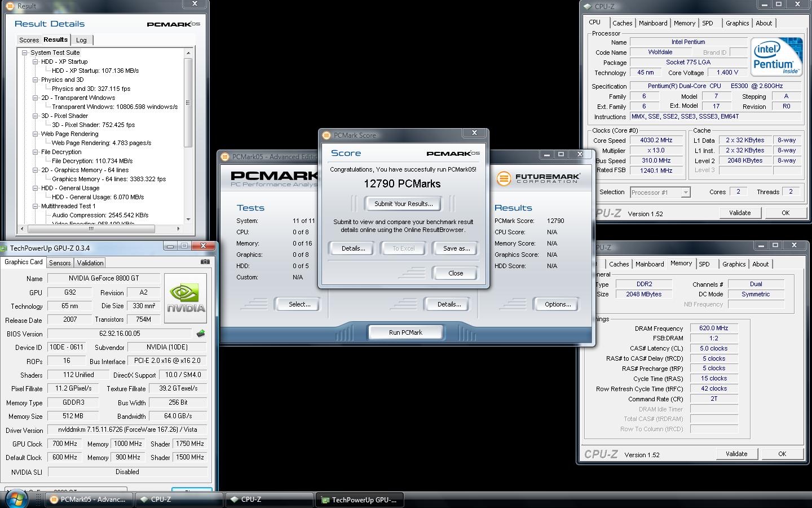Collapse 2D - Transparent Windows node
The height and width of the screenshot is (508, 812).
tap(35, 98)
